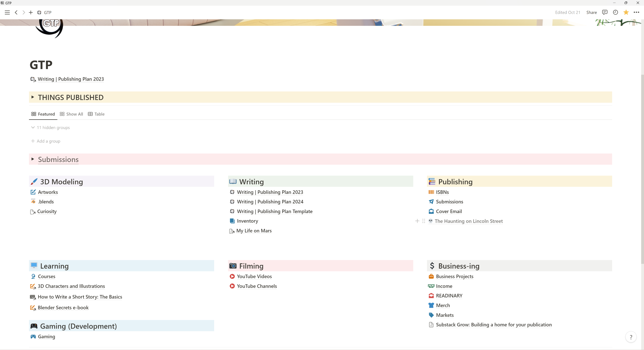Open Substack Grow: Building a home link
Screen dimensions: 644x350
[494, 325]
